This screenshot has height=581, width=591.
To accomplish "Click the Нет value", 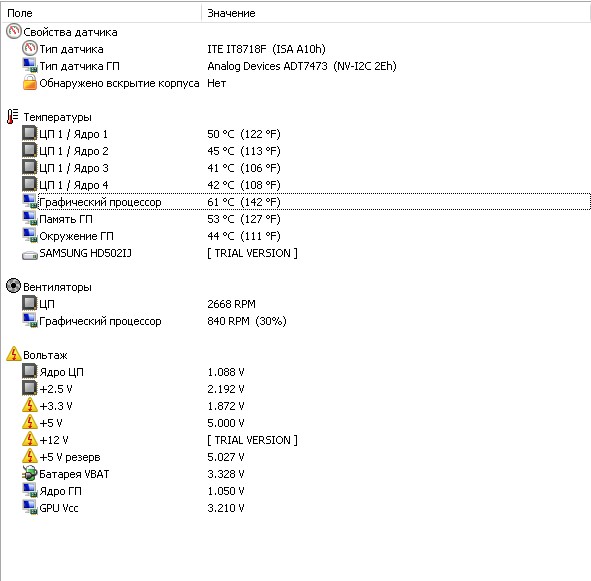I will [x=216, y=83].
